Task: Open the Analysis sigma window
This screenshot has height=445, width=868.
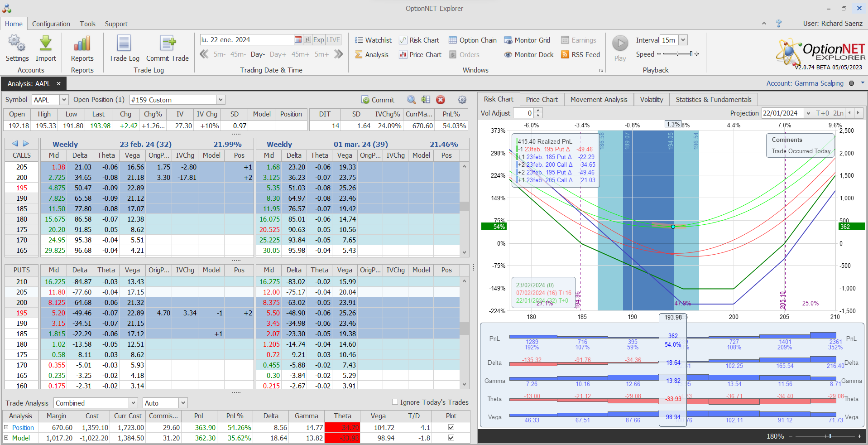Action: pyautogui.click(x=372, y=55)
